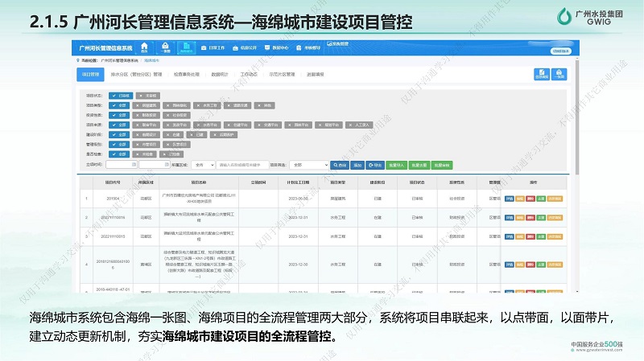644x361 pixels.
Task: Click green button in row 3
Action: (x=541, y=236)
